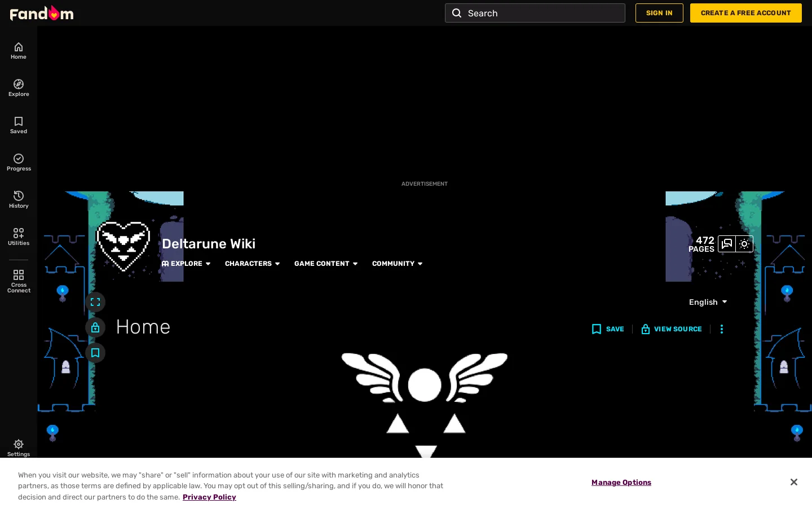Click the Deltarune Wiki heart logo
812x508 pixels.
[x=123, y=246]
